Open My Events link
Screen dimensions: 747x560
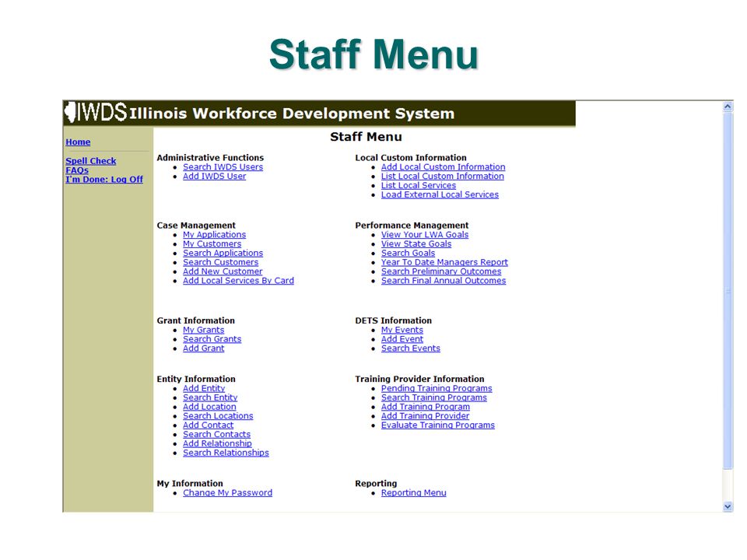point(402,330)
